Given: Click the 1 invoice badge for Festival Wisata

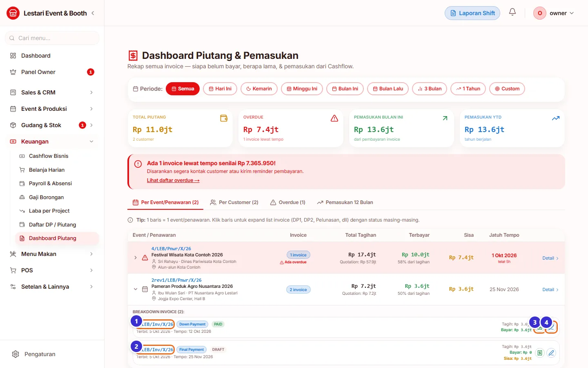Looking at the screenshot, I should click(x=298, y=255).
